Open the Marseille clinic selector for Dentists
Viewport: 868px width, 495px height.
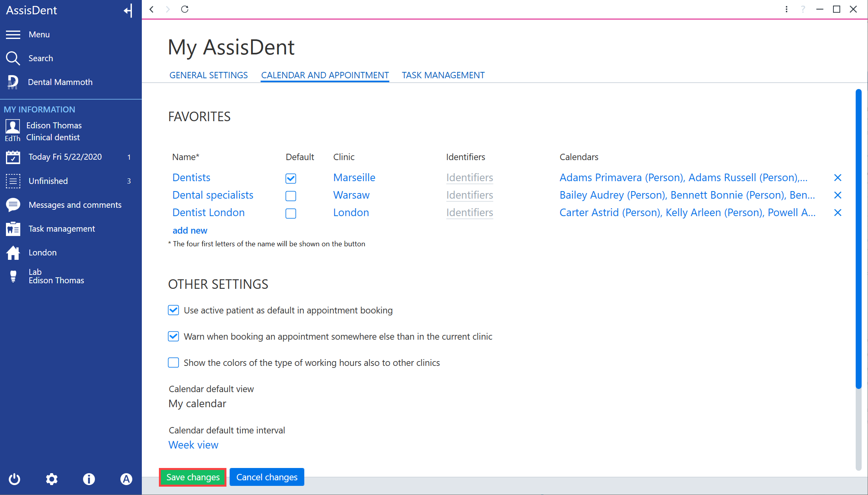pos(354,178)
